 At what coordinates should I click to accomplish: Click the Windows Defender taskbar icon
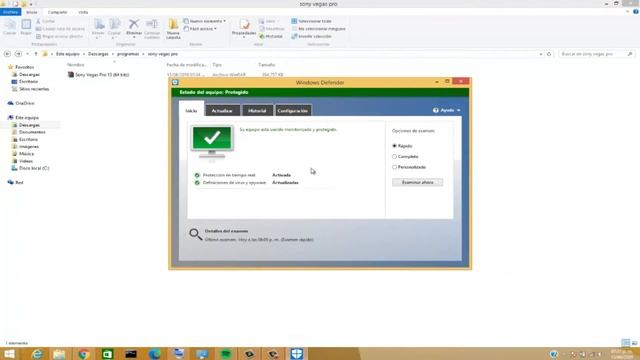coord(297,354)
